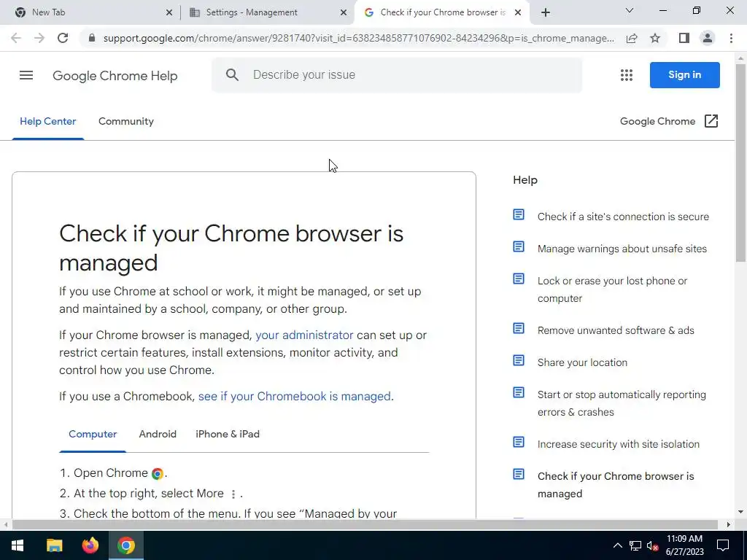Close the Settings - Management tab
The height and width of the screenshot is (560, 747).
pos(344,13)
